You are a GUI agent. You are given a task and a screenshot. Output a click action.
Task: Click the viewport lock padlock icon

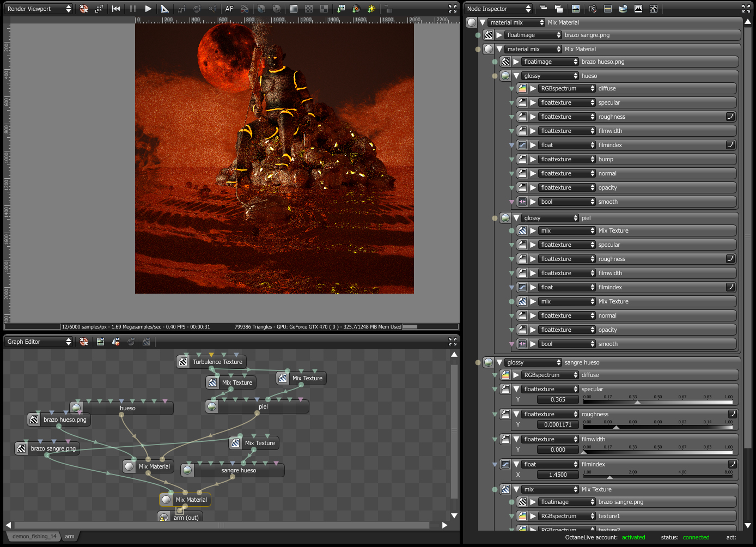click(387, 9)
